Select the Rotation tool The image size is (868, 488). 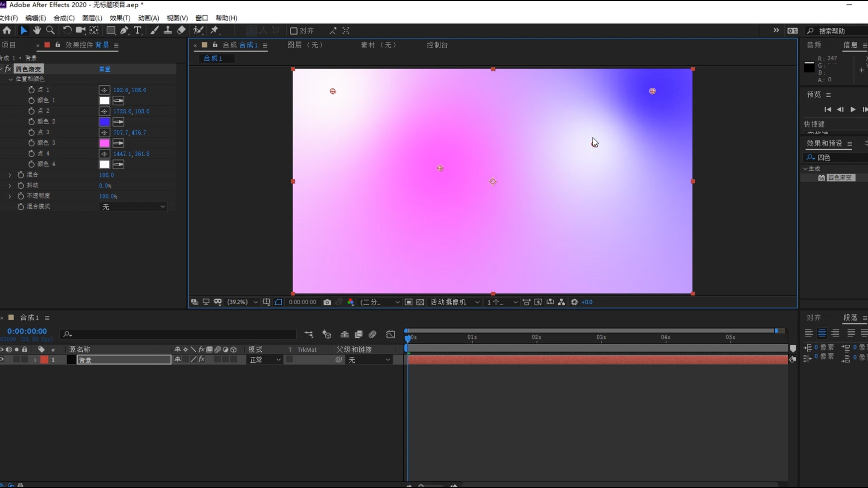67,30
